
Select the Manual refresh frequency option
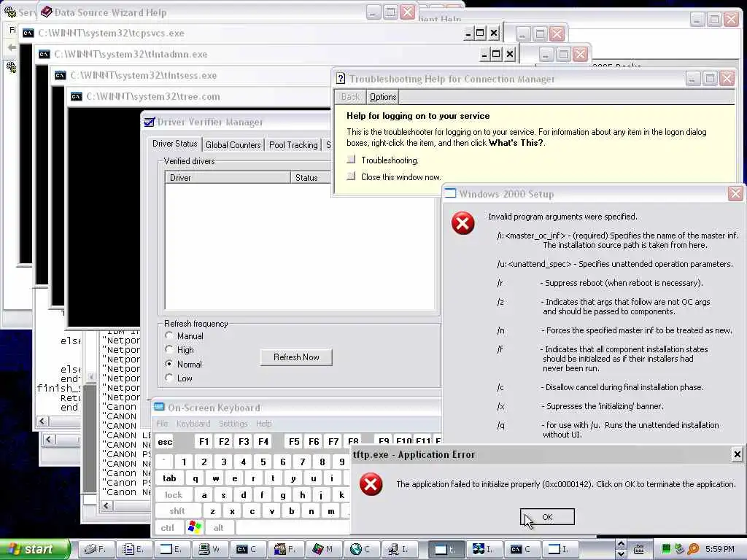[x=184, y=335]
